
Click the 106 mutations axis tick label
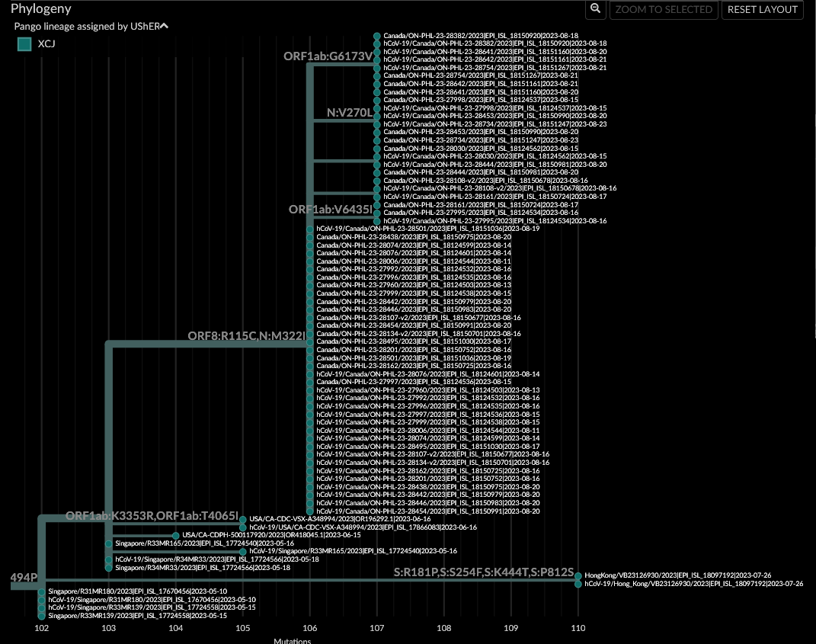coord(310,629)
